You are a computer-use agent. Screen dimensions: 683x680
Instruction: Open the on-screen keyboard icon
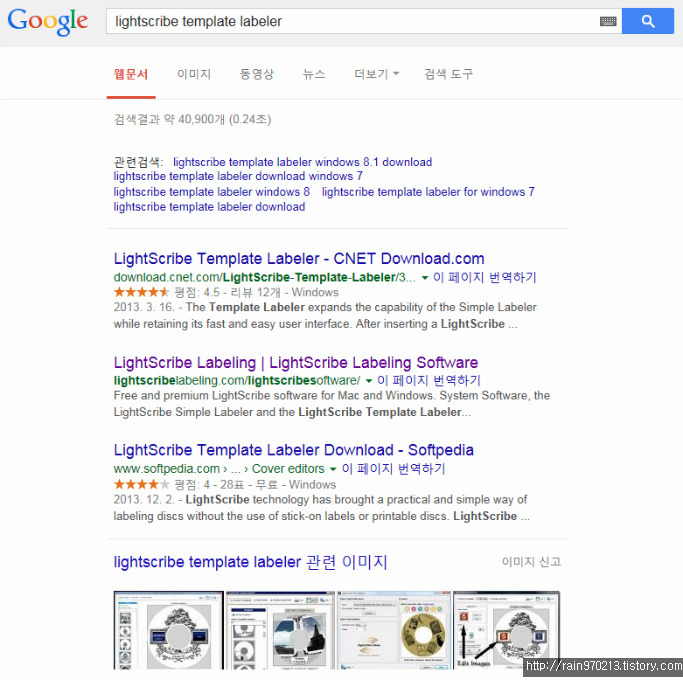tap(608, 21)
